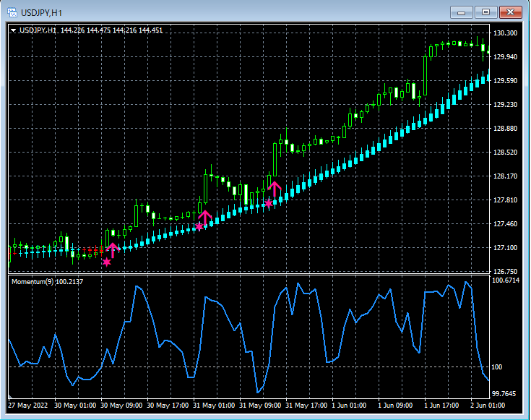Click the USDJPY,H1 chart window icon
531x420 pixels.
12,13
